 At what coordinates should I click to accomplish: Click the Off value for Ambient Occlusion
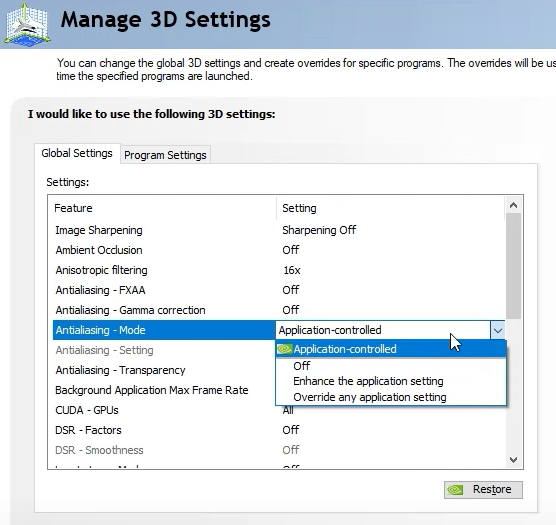(x=290, y=250)
